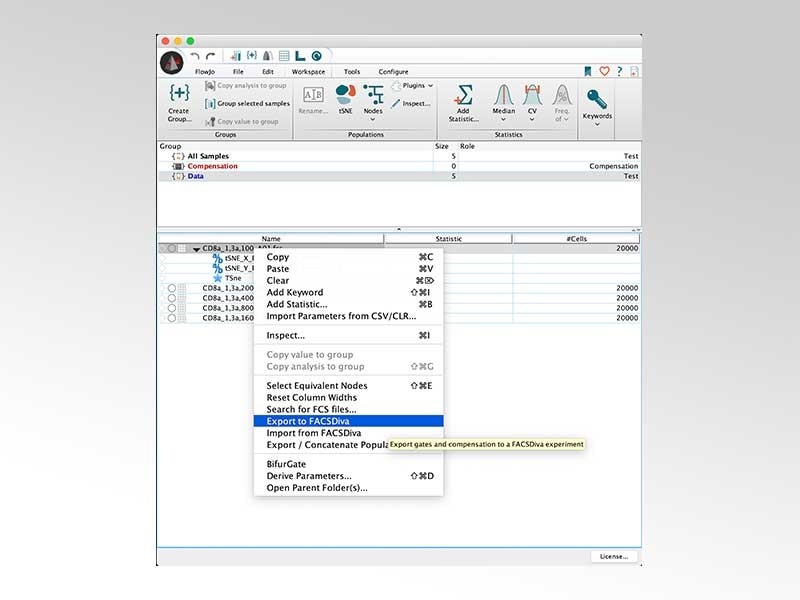Click the Add Statistic sigma icon
Viewport: 800px width, 600px height.
[x=463, y=95]
